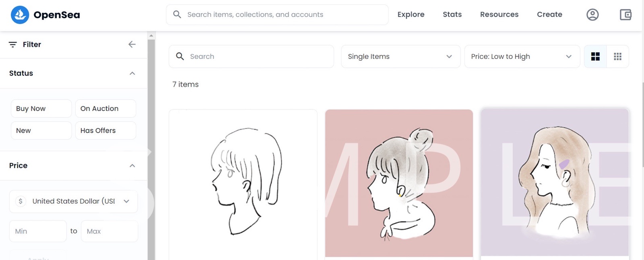
Task: Switch to small grid view
Action: click(x=617, y=56)
